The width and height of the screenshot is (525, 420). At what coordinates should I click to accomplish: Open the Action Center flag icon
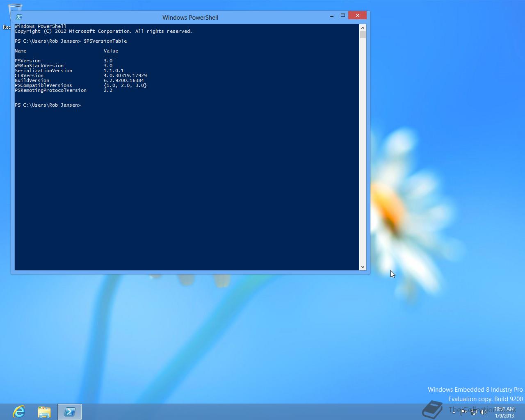(x=463, y=412)
